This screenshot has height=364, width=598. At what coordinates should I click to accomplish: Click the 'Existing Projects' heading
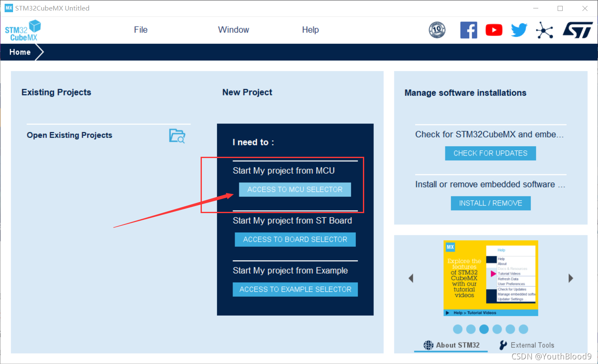point(56,92)
